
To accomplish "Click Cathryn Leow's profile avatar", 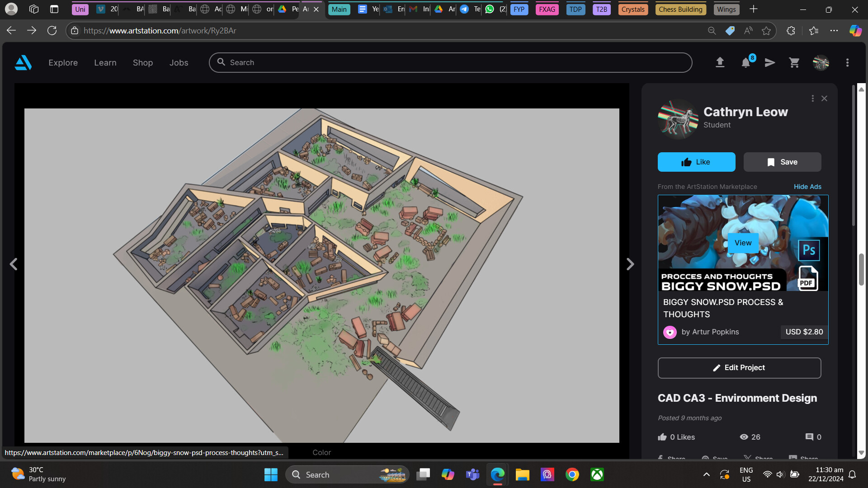I will pos(678,119).
